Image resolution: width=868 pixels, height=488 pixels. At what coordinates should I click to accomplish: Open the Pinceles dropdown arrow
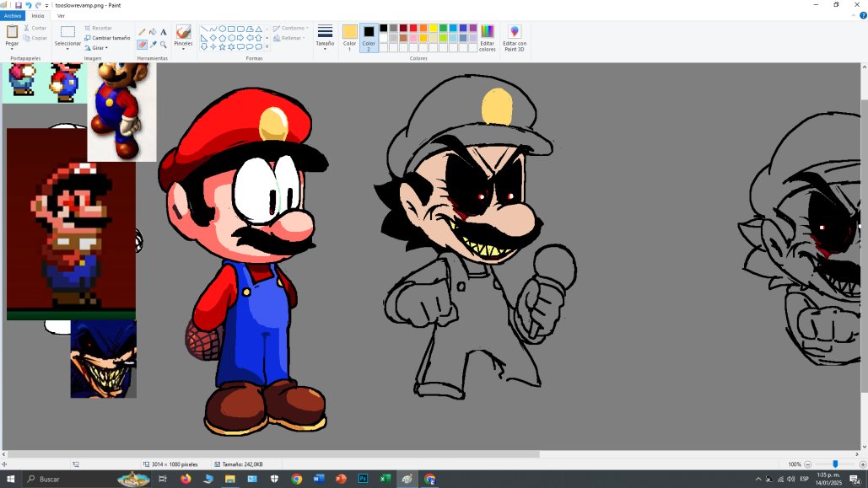pos(183,49)
